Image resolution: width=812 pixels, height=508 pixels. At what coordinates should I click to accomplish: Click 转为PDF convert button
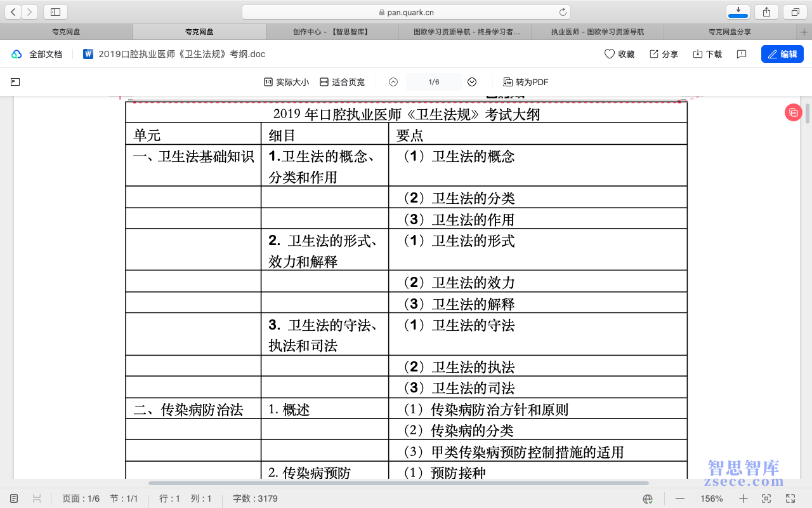click(x=526, y=82)
